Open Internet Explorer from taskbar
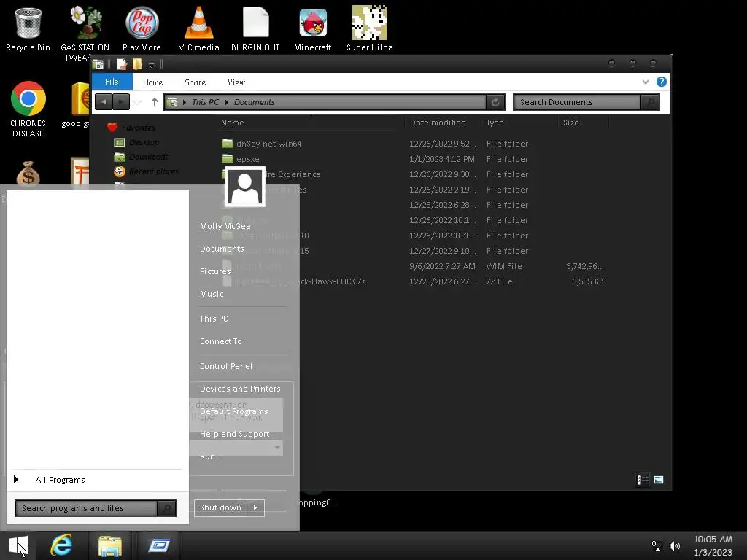The image size is (747, 560). coord(61,545)
